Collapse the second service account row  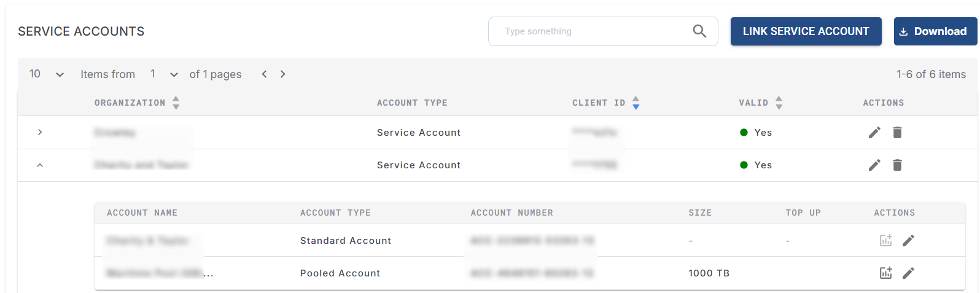point(40,165)
